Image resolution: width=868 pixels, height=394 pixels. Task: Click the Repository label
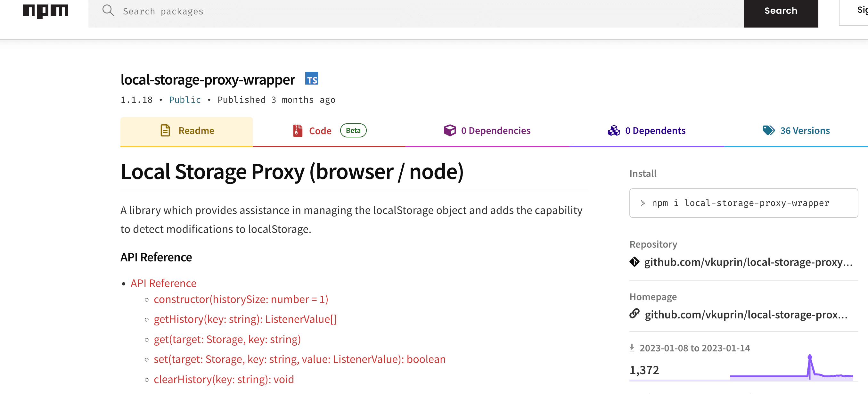coord(653,244)
